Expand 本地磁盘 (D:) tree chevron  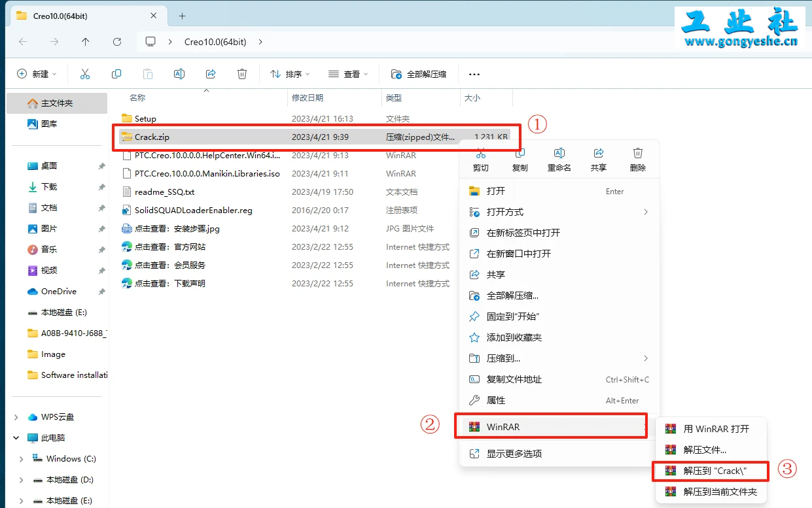coord(22,480)
